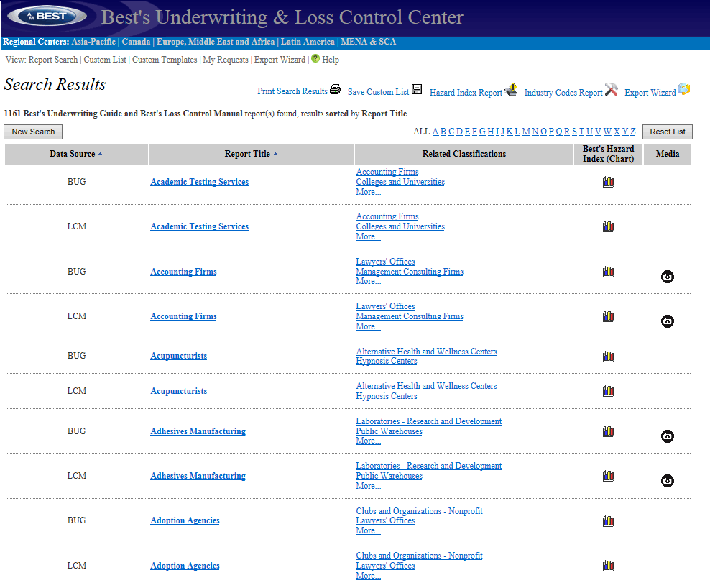Open hazard chart for BUG Adoption Agencies
This screenshot has height=588, width=710.
pos(609,521)
